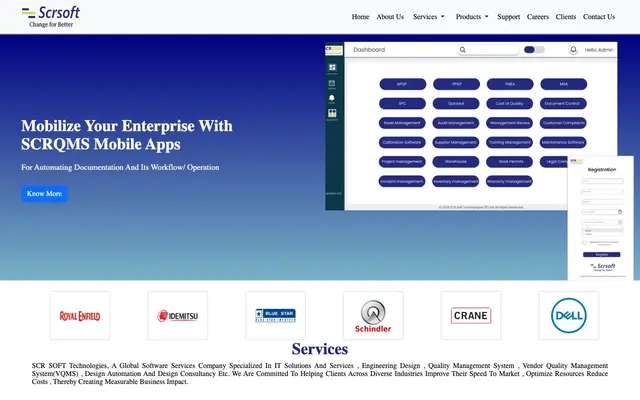Expand the Services dropdown menu
Image resolution: width=640 pixels, height=400 pixels.
tap(428, 17)
